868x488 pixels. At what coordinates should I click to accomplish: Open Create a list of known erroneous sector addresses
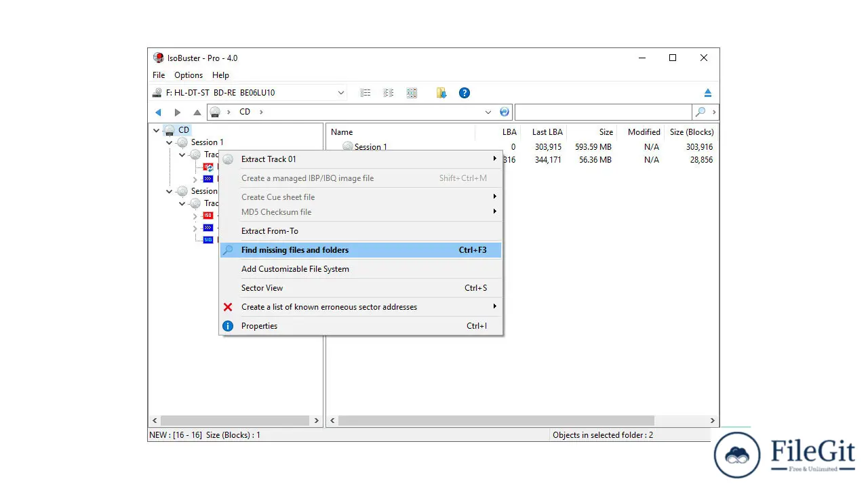361,307
